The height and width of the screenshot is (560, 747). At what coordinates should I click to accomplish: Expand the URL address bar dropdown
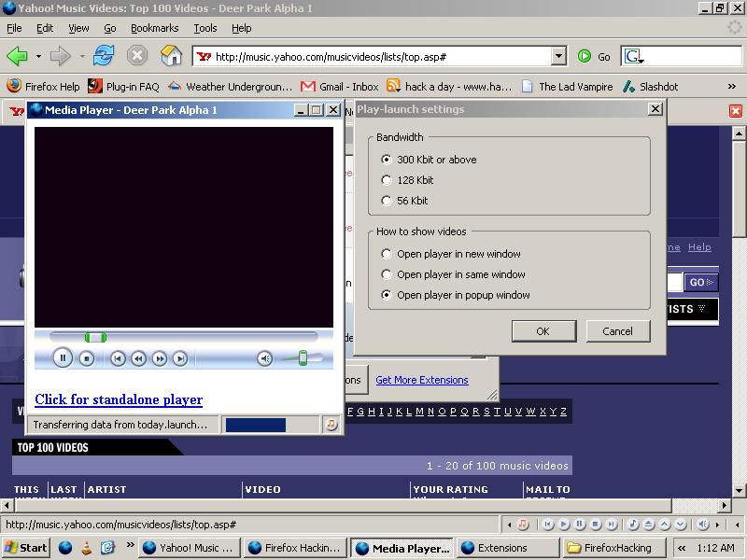pos(558,56)
